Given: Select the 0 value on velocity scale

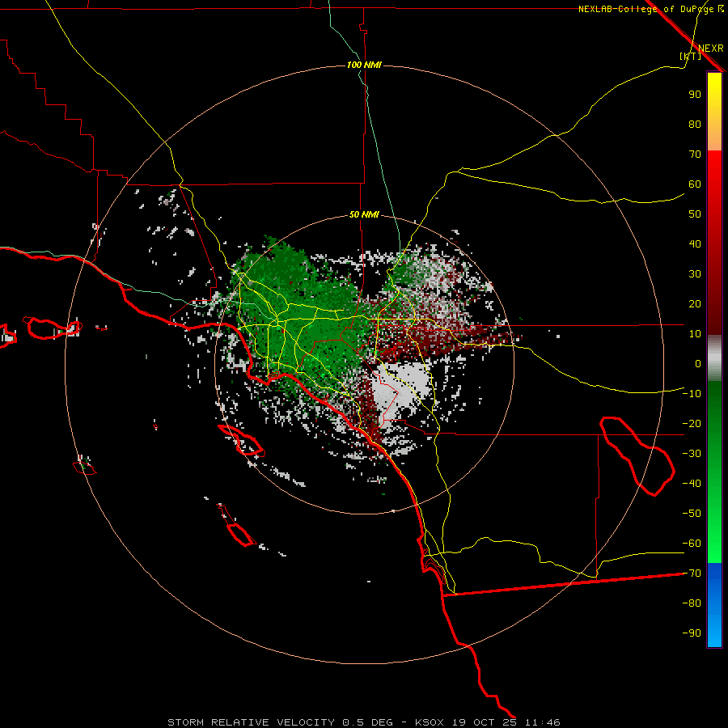Looking at the screenshot, I should tap(698, 363).
